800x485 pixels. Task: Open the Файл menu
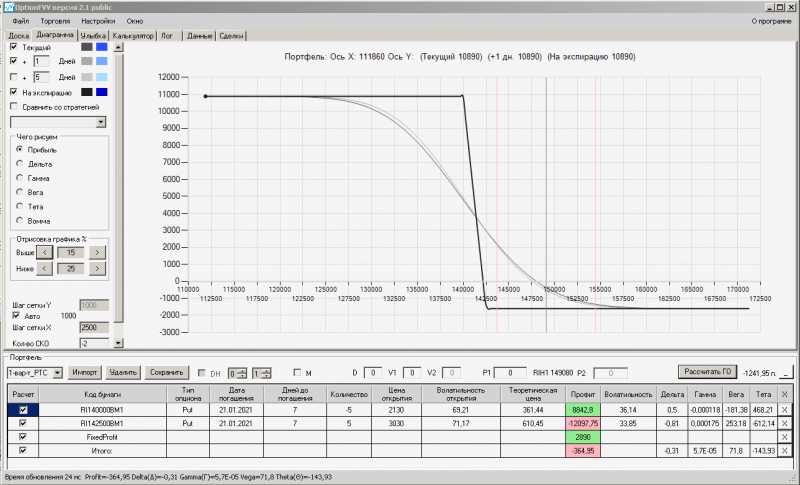click(x=21, y=21)
